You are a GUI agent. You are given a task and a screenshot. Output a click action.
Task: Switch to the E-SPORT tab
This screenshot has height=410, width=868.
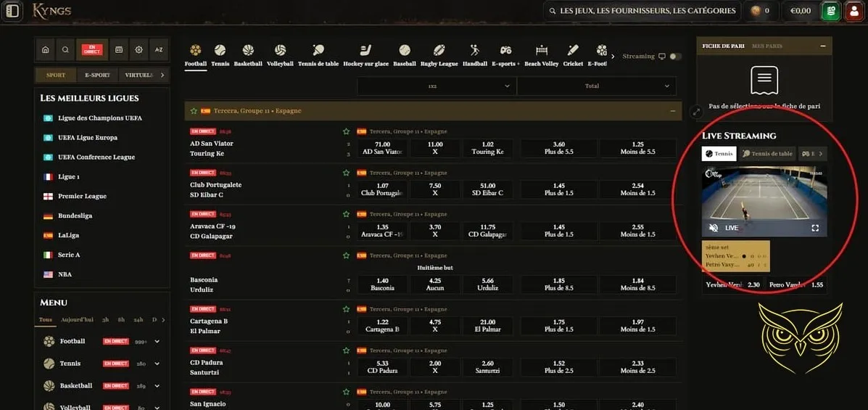(97, 75)
